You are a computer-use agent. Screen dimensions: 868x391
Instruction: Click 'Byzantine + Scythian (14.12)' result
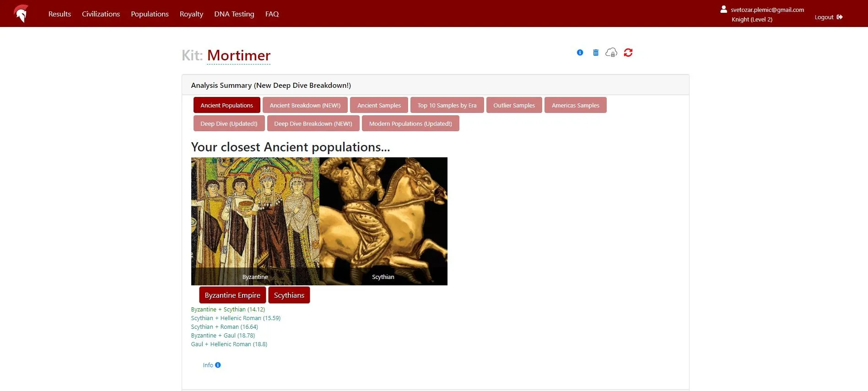click(228, 310)
